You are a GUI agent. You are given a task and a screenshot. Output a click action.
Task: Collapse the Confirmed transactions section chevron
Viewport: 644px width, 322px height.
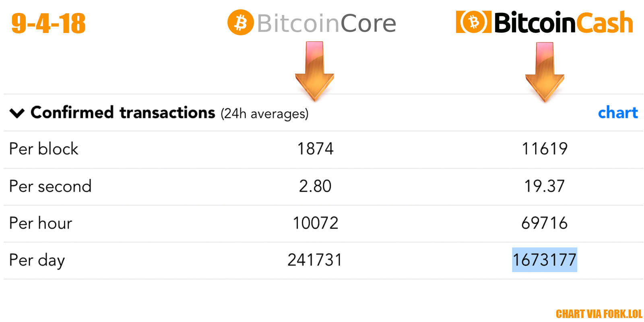coord(17,113)
